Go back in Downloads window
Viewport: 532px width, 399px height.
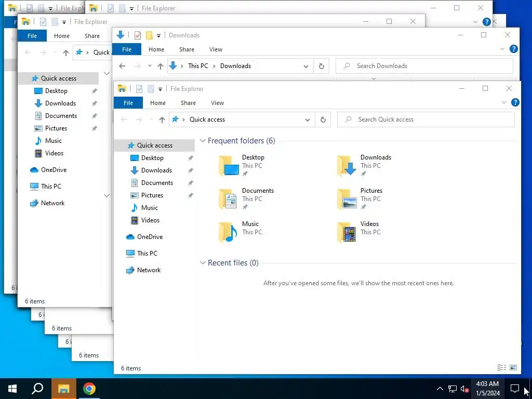(122, 66)
